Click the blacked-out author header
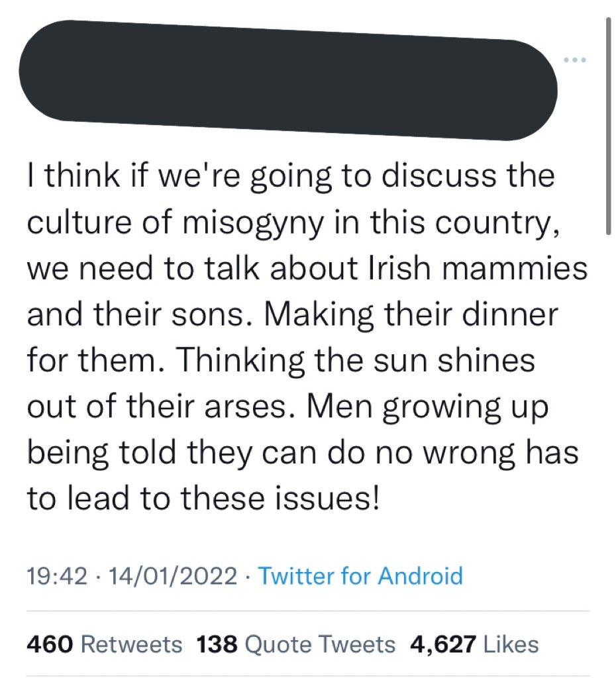 (287, 80)
